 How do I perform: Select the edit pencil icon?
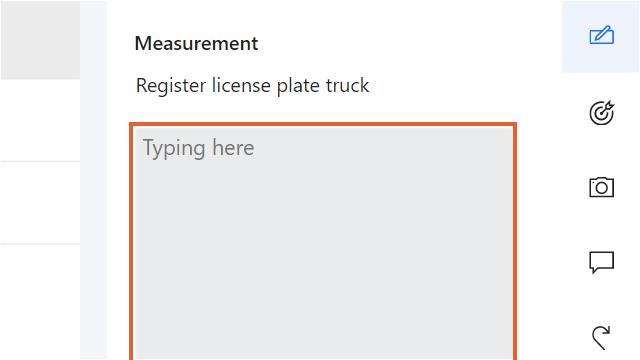coord(602,35)
